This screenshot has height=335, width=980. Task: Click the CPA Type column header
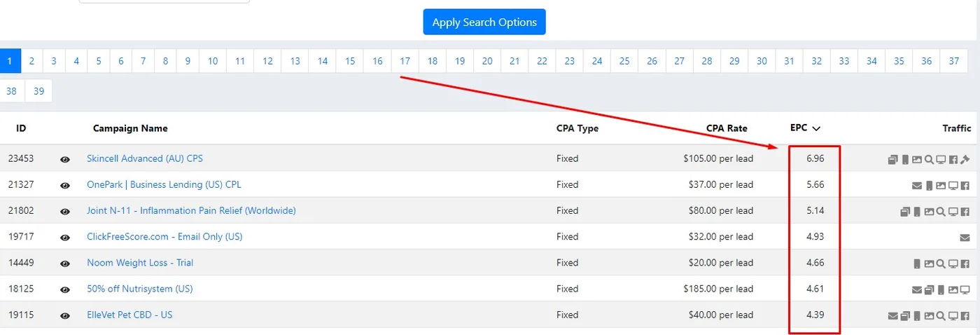point(577,128)
